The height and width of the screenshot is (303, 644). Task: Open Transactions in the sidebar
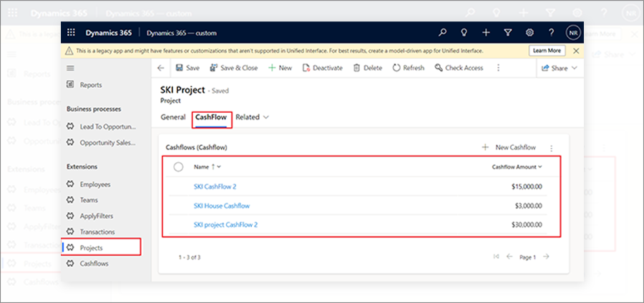click(91, 232)
